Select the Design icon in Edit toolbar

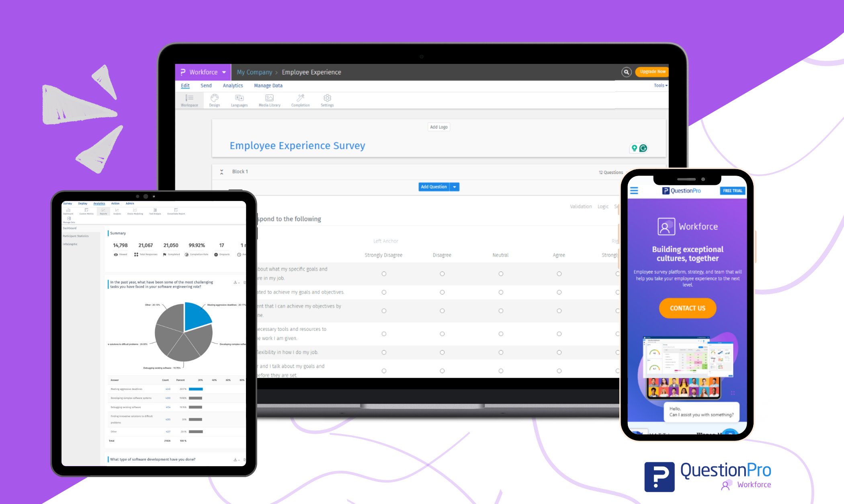pos(214,100)
